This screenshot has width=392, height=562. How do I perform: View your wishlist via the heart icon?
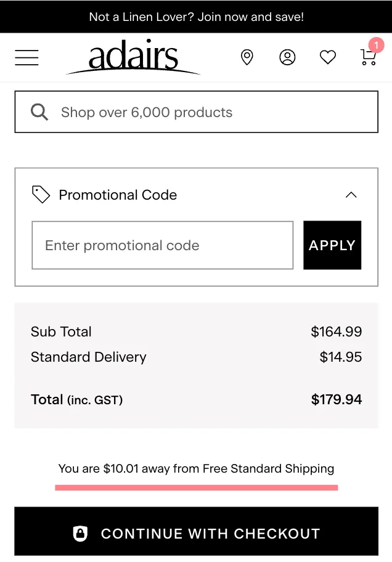coord(327,57)
